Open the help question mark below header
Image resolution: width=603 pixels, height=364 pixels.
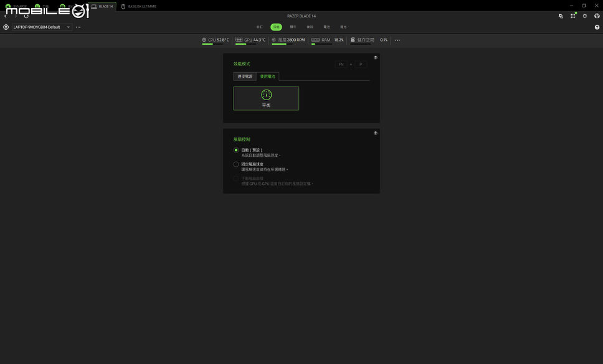597,27
